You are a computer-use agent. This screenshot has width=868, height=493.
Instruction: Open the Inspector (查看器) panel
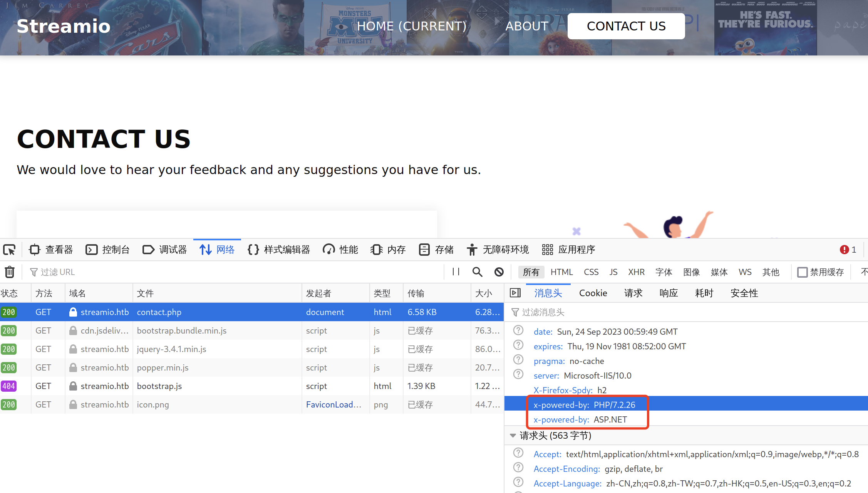(51, 250)
